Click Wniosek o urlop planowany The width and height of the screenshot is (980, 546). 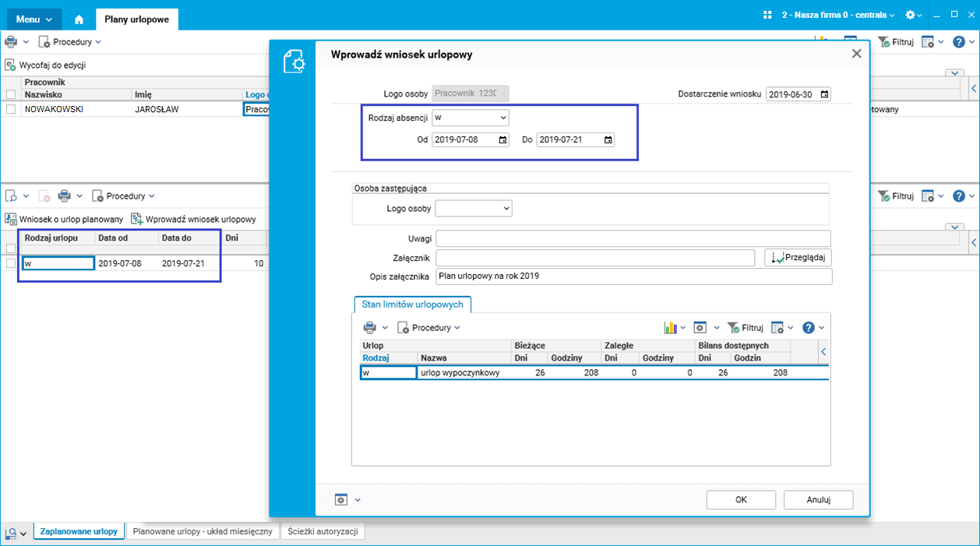(x=64, y=220)
